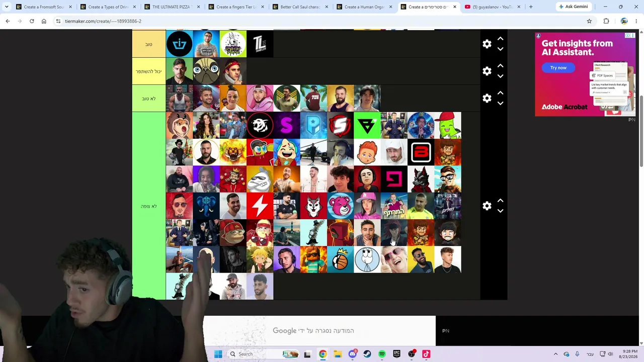This screenshot has width=644, height=362.
Task: Click the יכול להשתפר tier label
Action: (x=149, y=71)
